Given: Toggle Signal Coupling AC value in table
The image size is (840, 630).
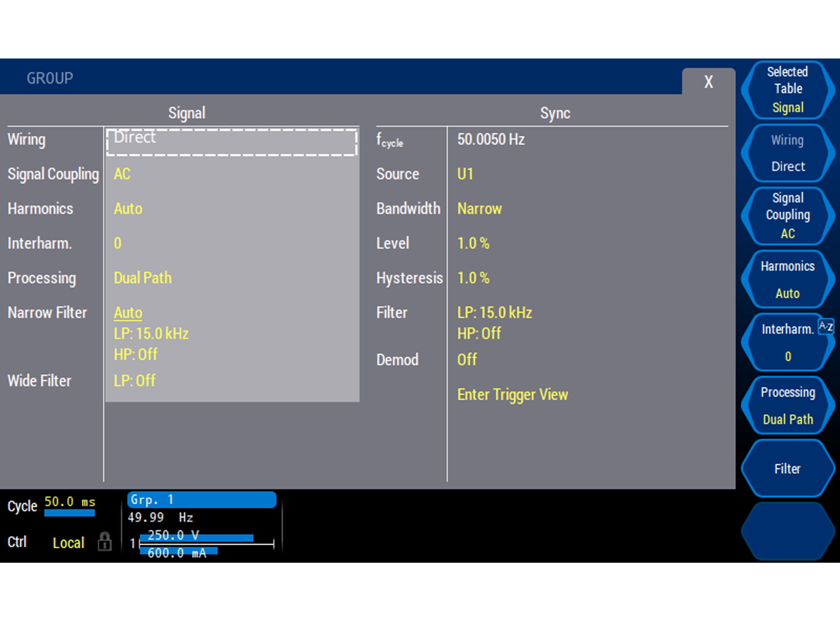Looking at the screenshot, I should pos(122,174).
